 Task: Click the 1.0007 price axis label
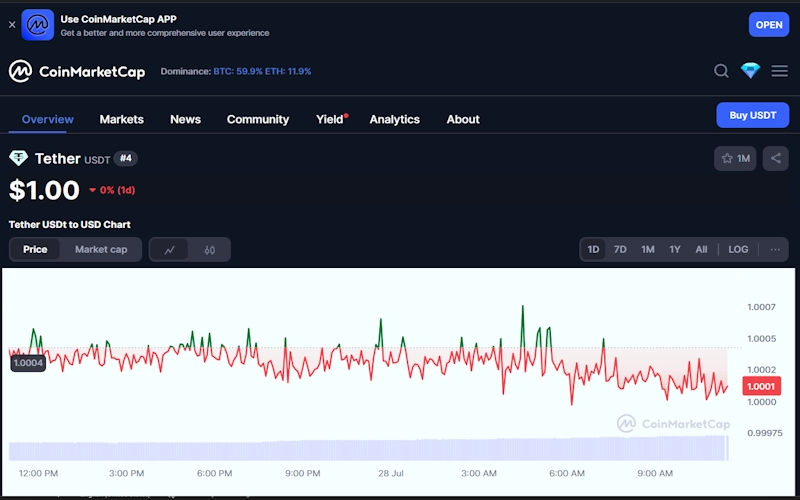click(761, 307)
